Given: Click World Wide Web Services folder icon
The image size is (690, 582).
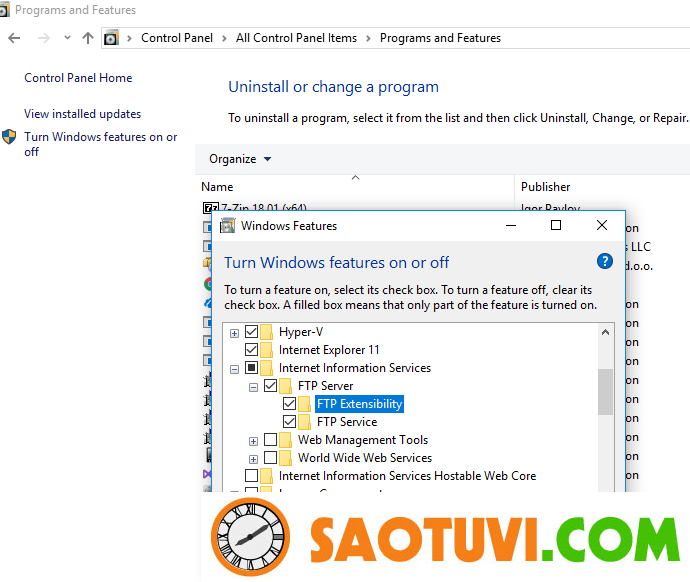Looking at the screenshot, I should pos(285,458).
